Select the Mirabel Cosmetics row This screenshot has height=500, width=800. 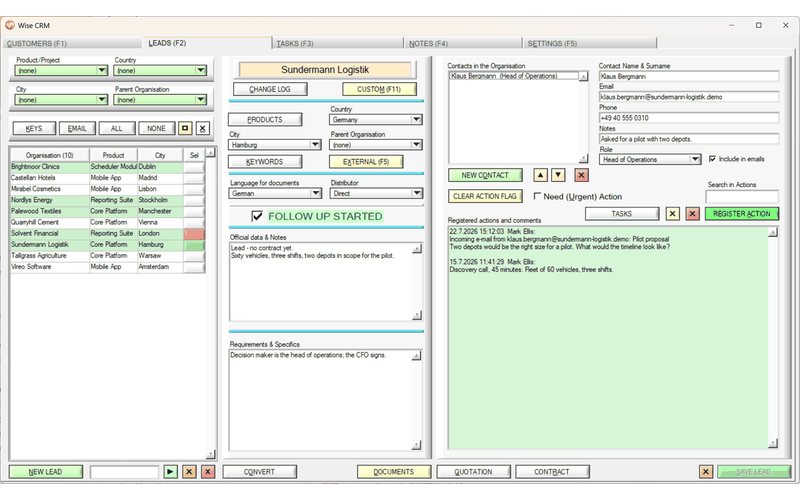pos(97,189)
